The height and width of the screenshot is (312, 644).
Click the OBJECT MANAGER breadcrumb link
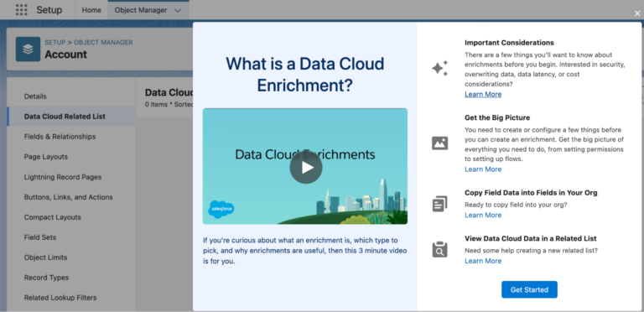pyautogui.click(x=103, y=42)
